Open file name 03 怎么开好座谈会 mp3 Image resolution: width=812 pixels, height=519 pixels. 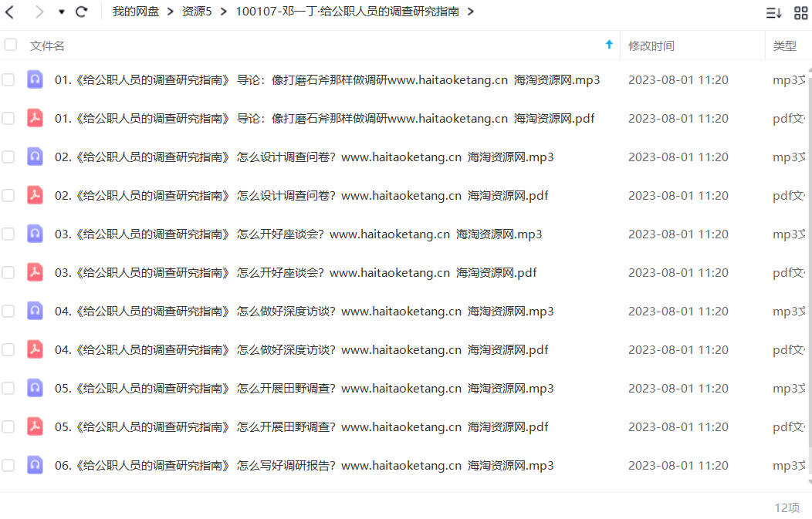coord(299,234)
